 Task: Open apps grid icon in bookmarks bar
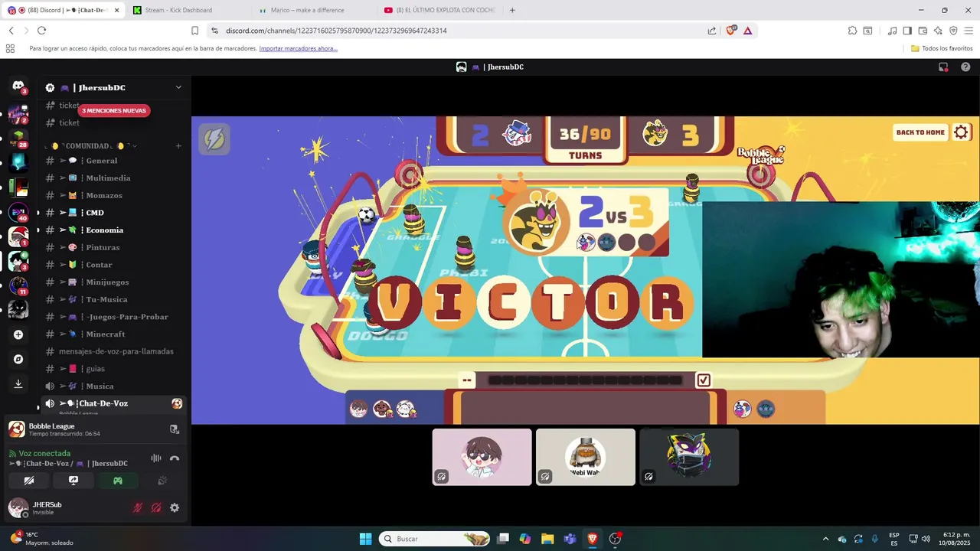[10, 48]
